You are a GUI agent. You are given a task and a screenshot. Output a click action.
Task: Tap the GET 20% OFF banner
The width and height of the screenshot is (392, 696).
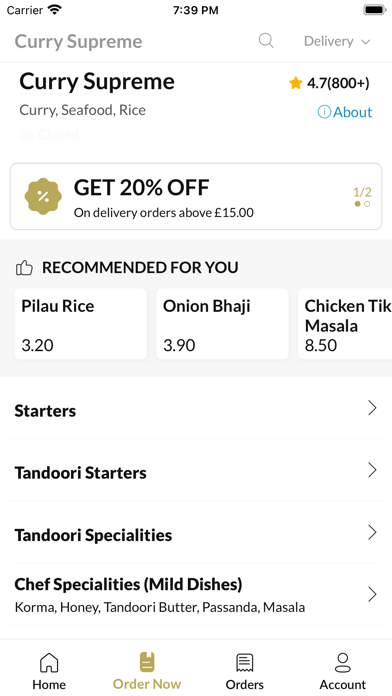(x=196, y=196)
